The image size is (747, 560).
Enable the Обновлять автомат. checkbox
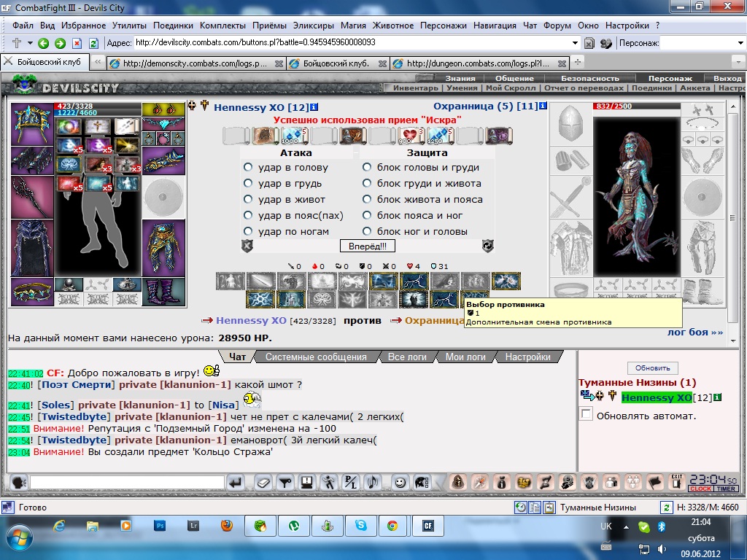(586, 413)
